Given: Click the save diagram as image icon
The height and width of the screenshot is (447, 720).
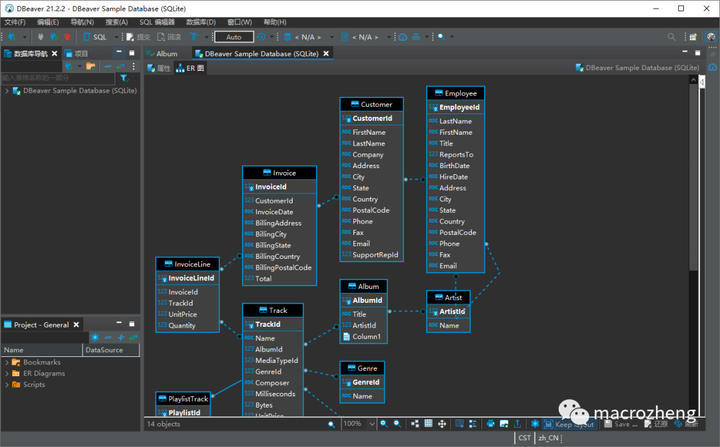Looking at the screenshot, I should pyautogui.click(x=504, y=424).
